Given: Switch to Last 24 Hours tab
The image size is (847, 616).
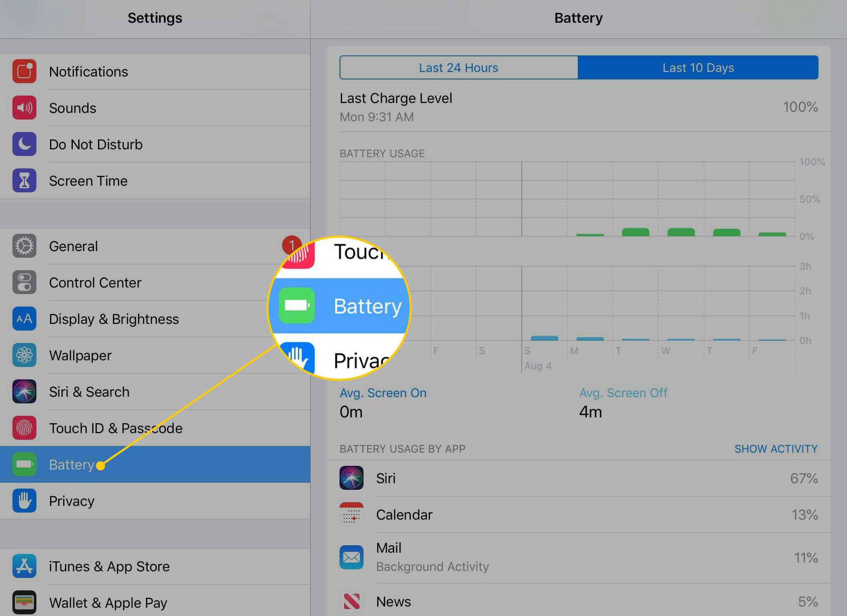Looking at the screenshot, I should 458,67.
